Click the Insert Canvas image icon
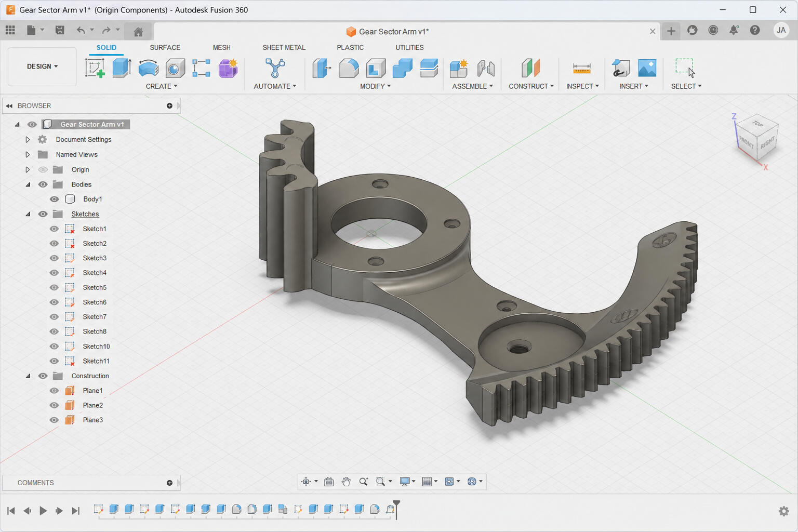Image resolution: width=798 pixels, height=532 pixels. coord(647,68)
